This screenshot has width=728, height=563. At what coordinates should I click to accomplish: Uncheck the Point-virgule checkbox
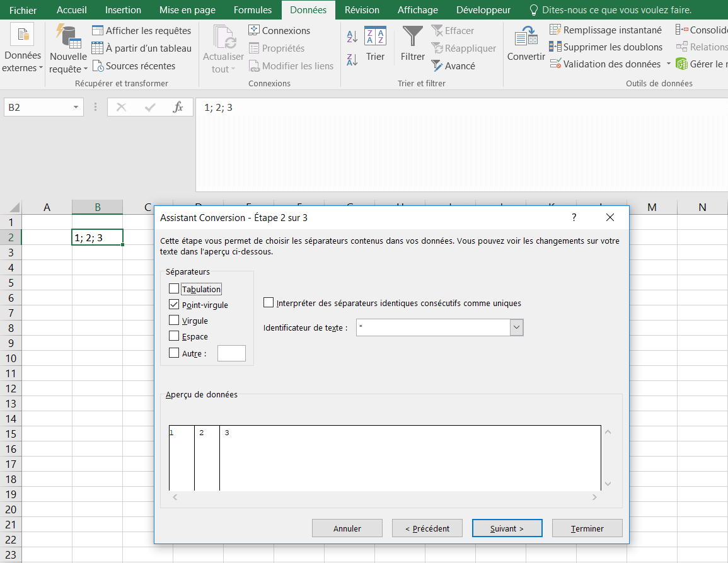click(174, 305)
